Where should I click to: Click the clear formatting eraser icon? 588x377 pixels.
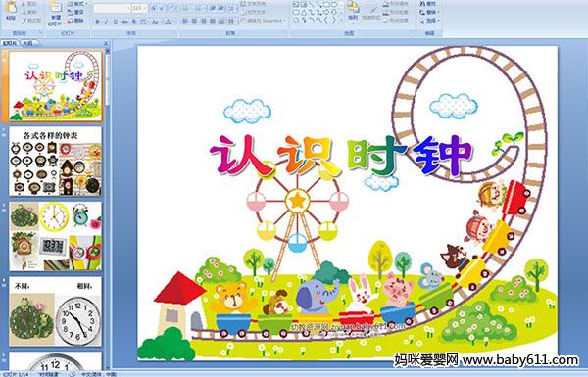(171, 8)
